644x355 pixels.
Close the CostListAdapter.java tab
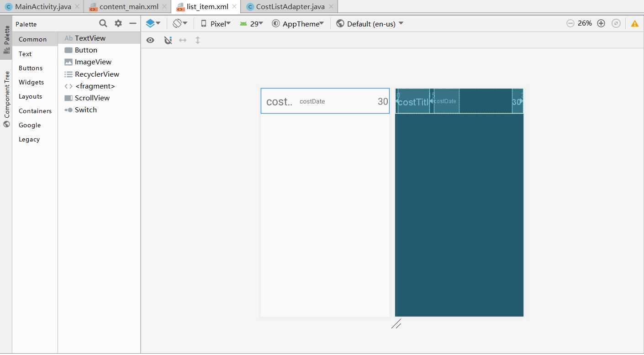click(331, 6)
